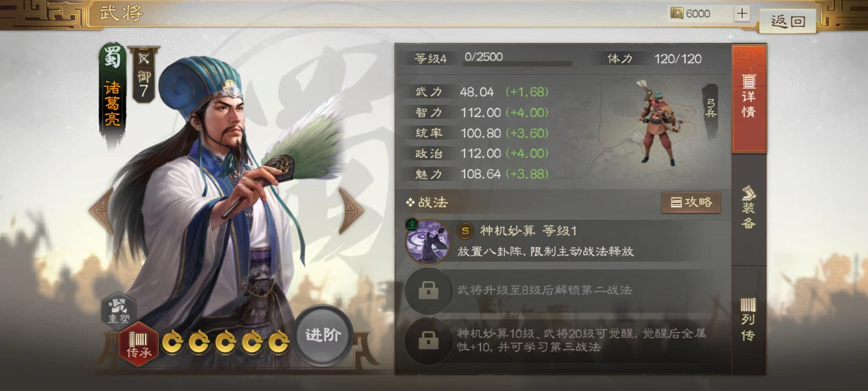Add gold with the plus button
This screenshot has width=868, height=391.
(742, 14)
